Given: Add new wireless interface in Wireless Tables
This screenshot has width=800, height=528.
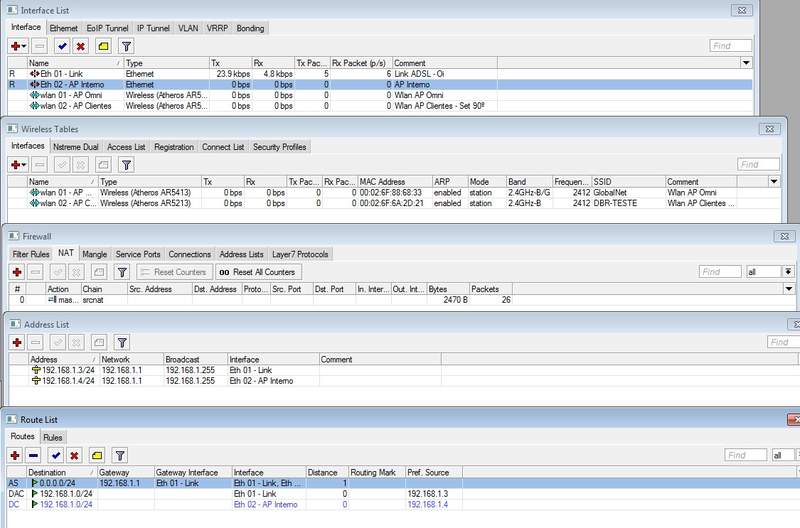Looking at the screenshot, I should [x=15, y=165].
